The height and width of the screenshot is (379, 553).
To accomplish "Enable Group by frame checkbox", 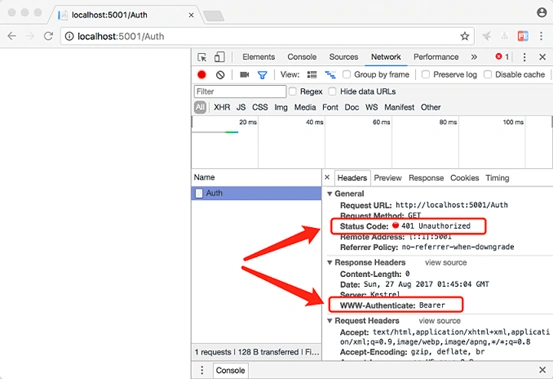I will coord(347,74).
